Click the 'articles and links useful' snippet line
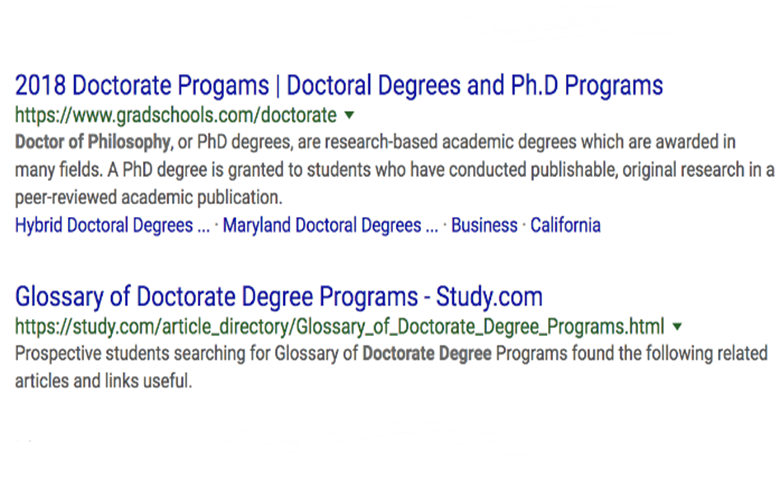This screenshot has height=480, width=780. (x=103, y=382)
